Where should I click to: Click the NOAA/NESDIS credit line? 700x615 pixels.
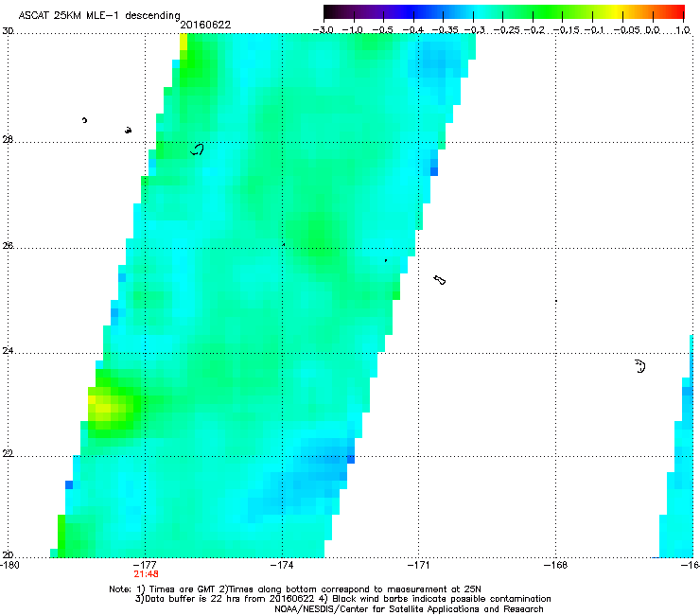pyautogui.click(x=409, y=609)
